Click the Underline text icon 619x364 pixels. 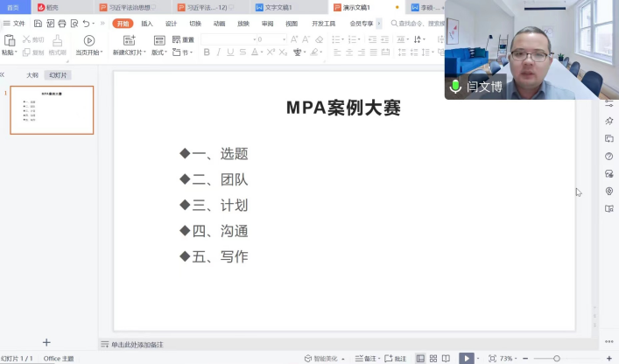tap(231, 52)
